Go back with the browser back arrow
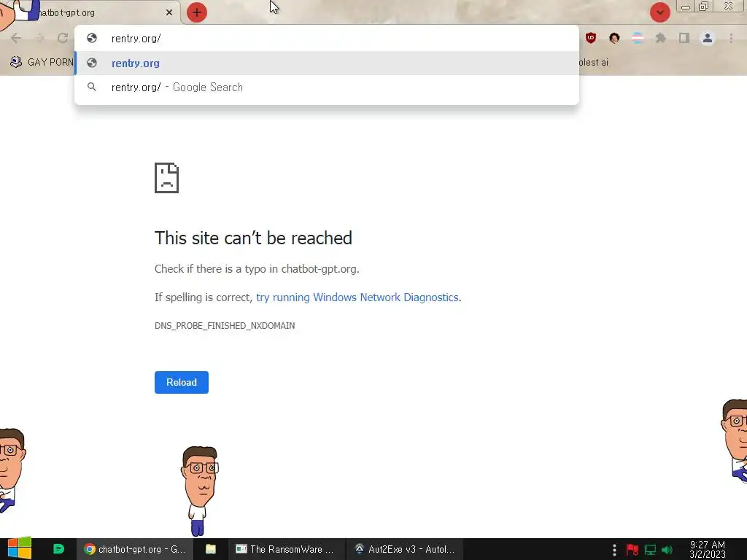Viewport: 747px width, 560px height. coord(16,38)
